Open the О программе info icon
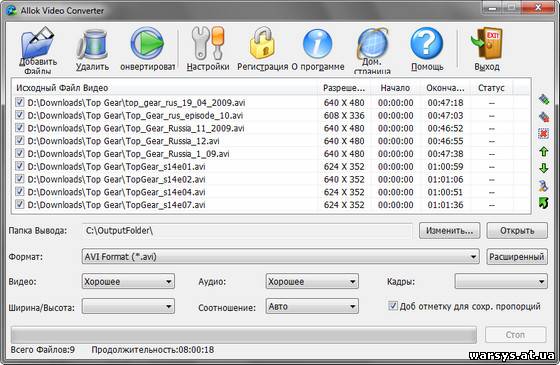This screenshot has width=560, height=365. click(318, 44)
